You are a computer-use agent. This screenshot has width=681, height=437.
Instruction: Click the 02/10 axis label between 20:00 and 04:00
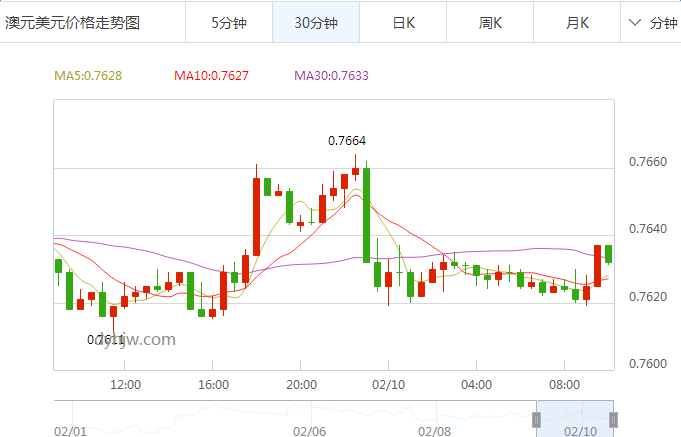[x=388, y=385]
